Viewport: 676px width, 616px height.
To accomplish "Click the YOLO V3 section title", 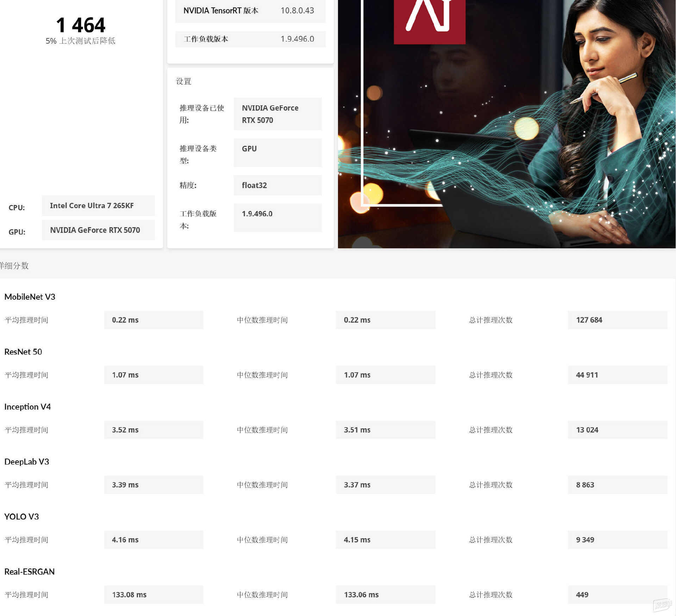I will 21,517.
